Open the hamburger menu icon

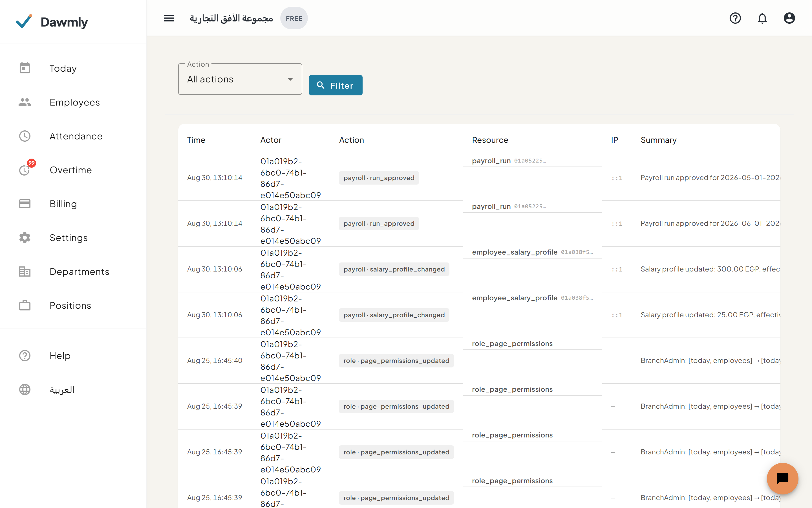tap(169, 18)
